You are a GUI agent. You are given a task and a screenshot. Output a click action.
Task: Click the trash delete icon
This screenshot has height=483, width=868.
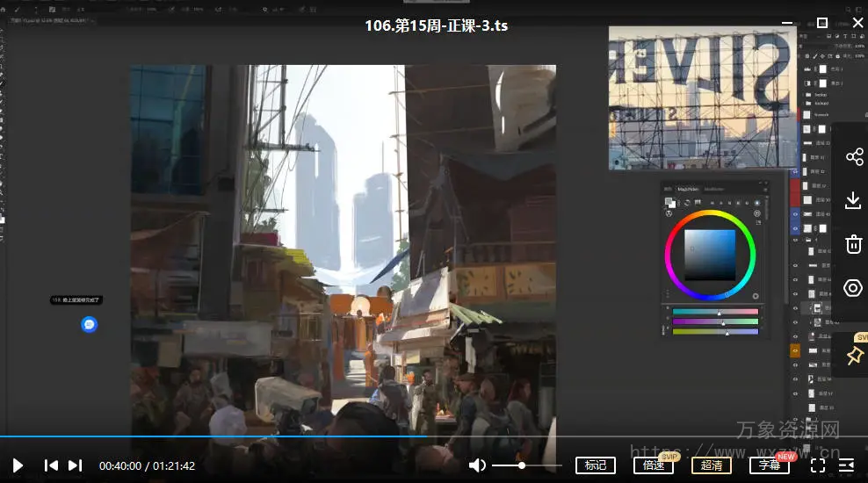coord(853,244)
